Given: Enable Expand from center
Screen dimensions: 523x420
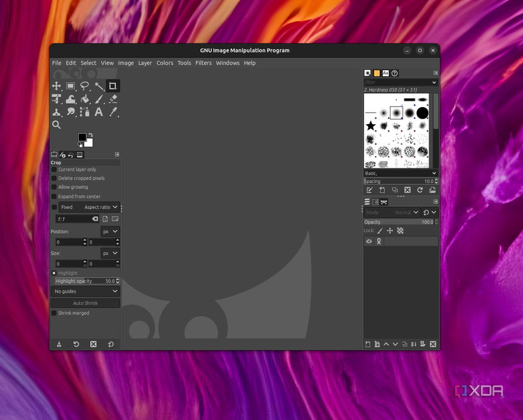Looking at the screenshot, I should pos(54,196).
